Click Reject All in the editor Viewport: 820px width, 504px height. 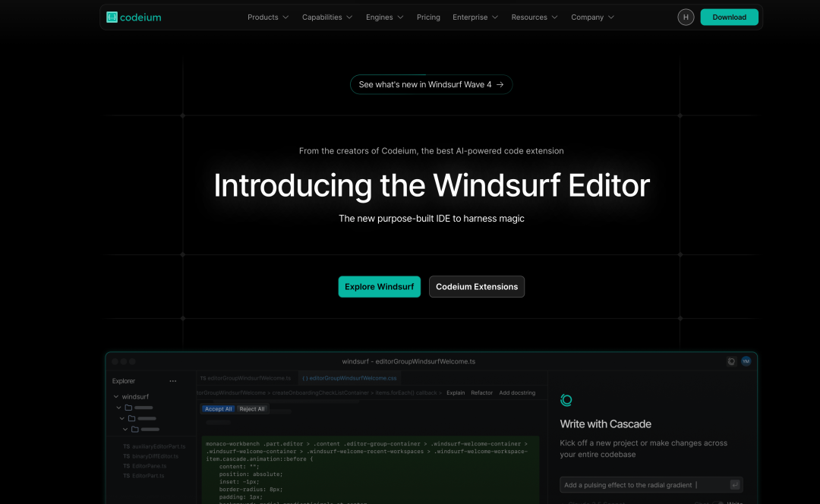click(x=251, y=409)
